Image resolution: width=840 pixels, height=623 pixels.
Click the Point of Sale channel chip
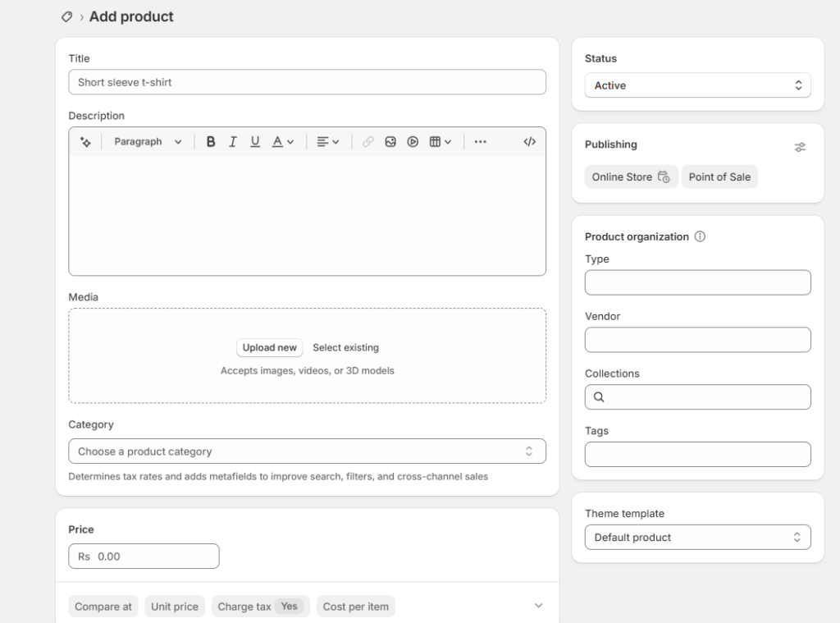pos(719,177)
